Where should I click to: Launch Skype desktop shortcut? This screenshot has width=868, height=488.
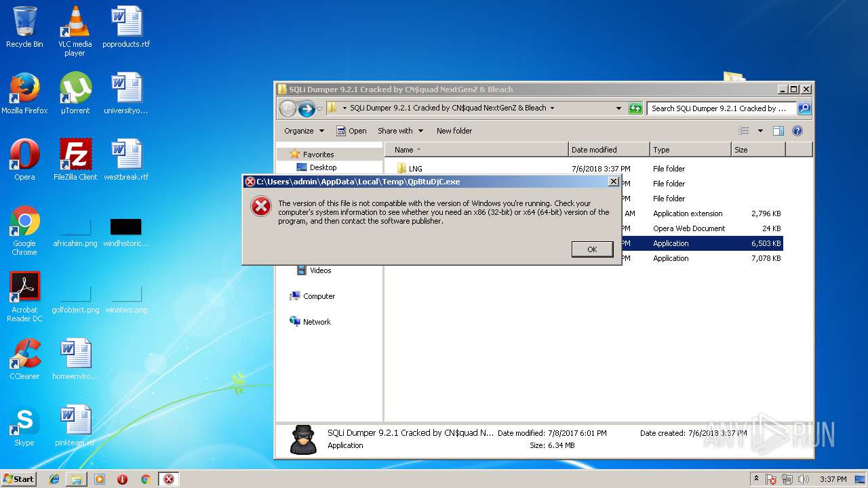click(24, 426)
